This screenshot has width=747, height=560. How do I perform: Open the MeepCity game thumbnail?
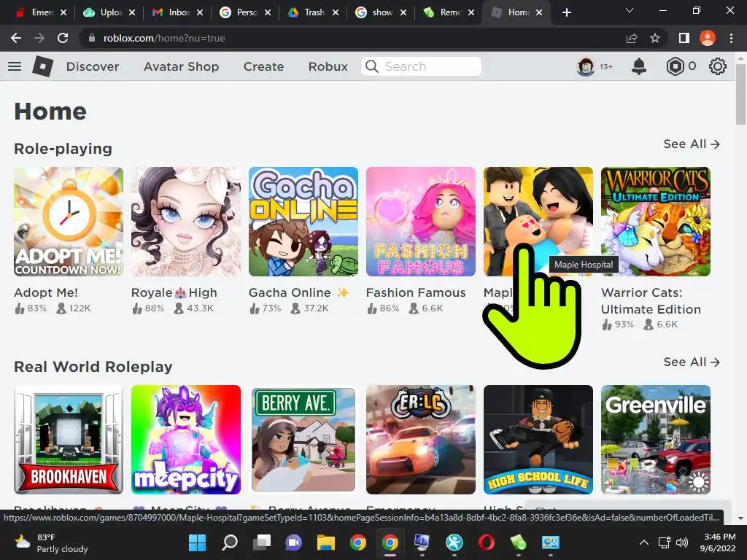coord(186,440)
